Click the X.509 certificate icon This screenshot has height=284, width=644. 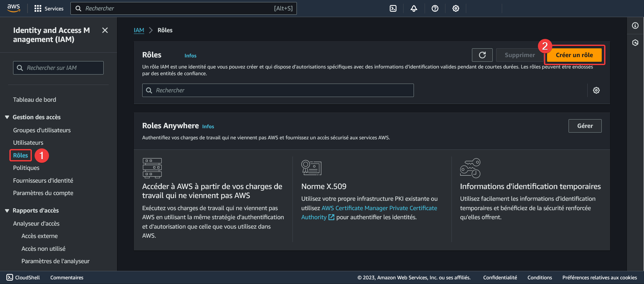tap(311, 168)
